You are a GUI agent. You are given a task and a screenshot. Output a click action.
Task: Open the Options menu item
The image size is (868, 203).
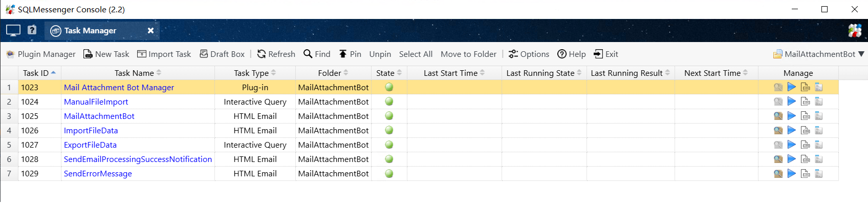529,54
